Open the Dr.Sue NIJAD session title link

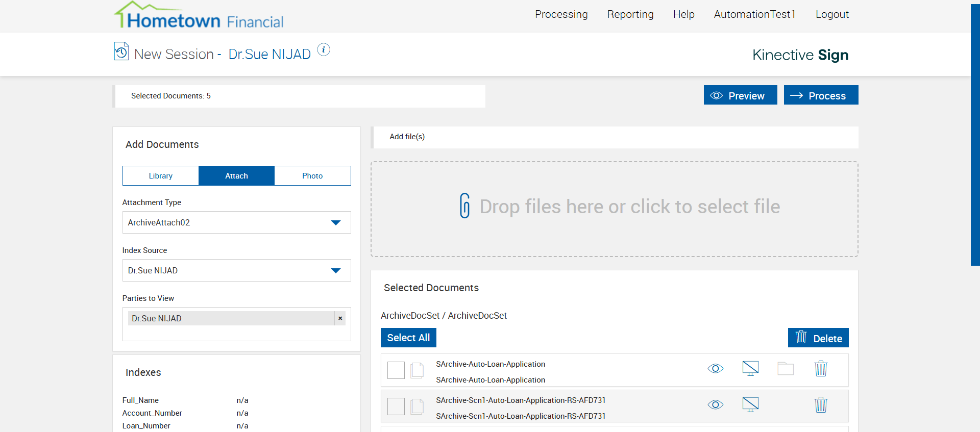269,54
